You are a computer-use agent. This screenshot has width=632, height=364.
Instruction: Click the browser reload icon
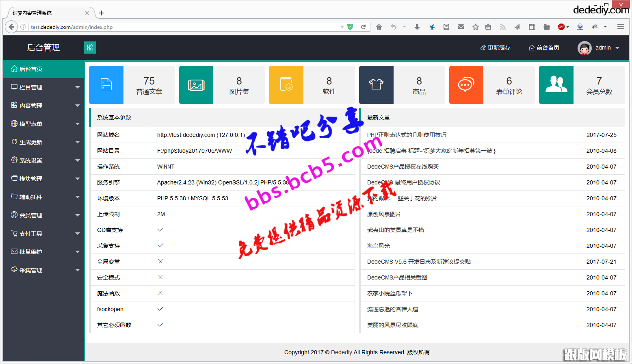[363, 27]
